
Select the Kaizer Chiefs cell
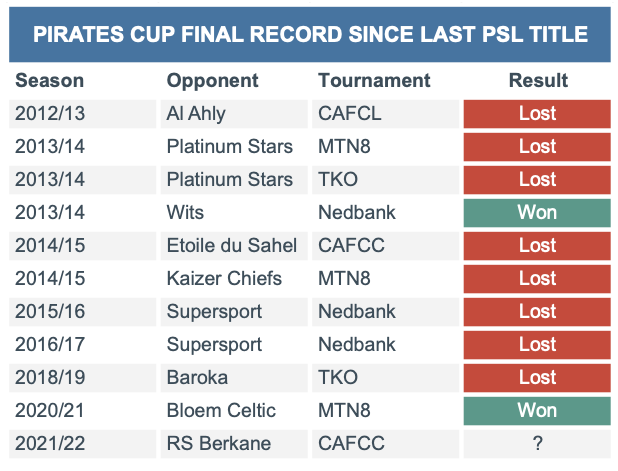click(x=234, y=279)
